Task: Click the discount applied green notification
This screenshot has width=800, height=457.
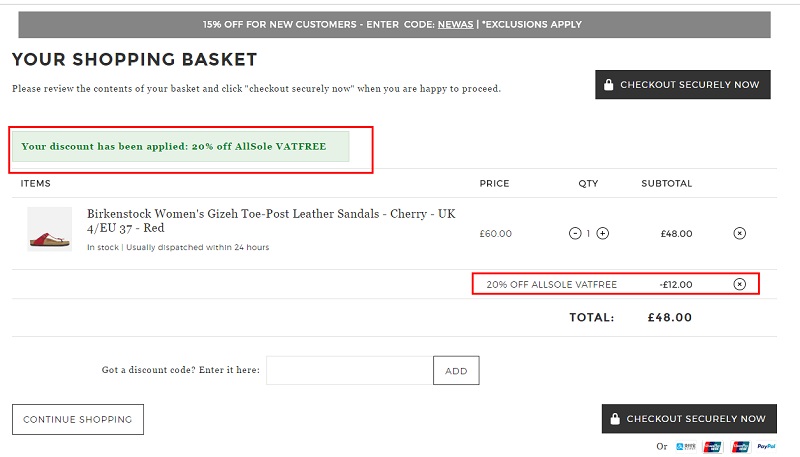Action: [181, 146]
